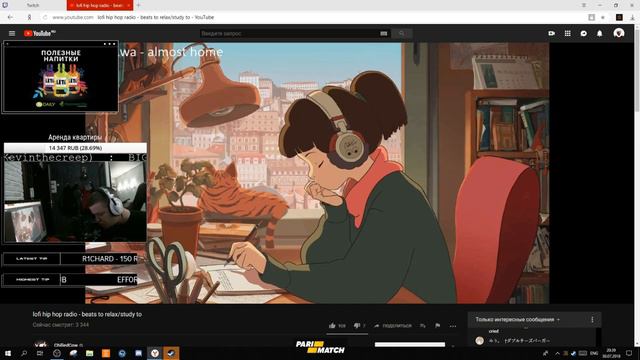Click the viewer count Сейчас смотрят text

(x=61, y=325)
